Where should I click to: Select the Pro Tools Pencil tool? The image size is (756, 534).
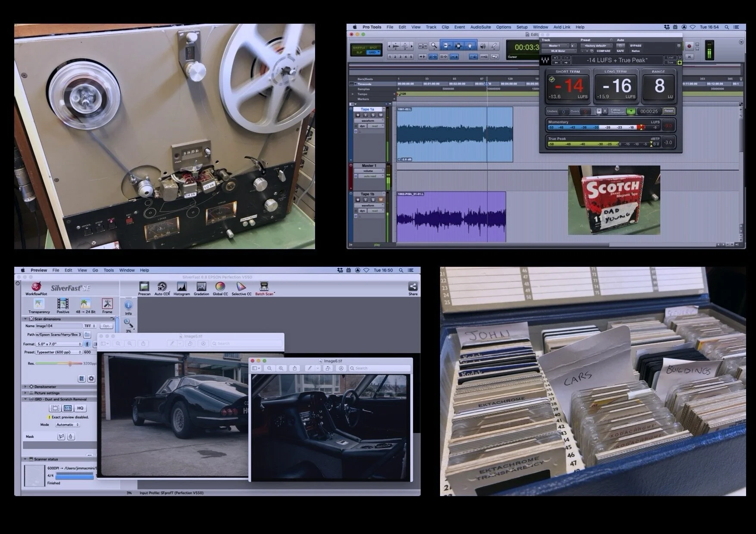tap(494, 46)
